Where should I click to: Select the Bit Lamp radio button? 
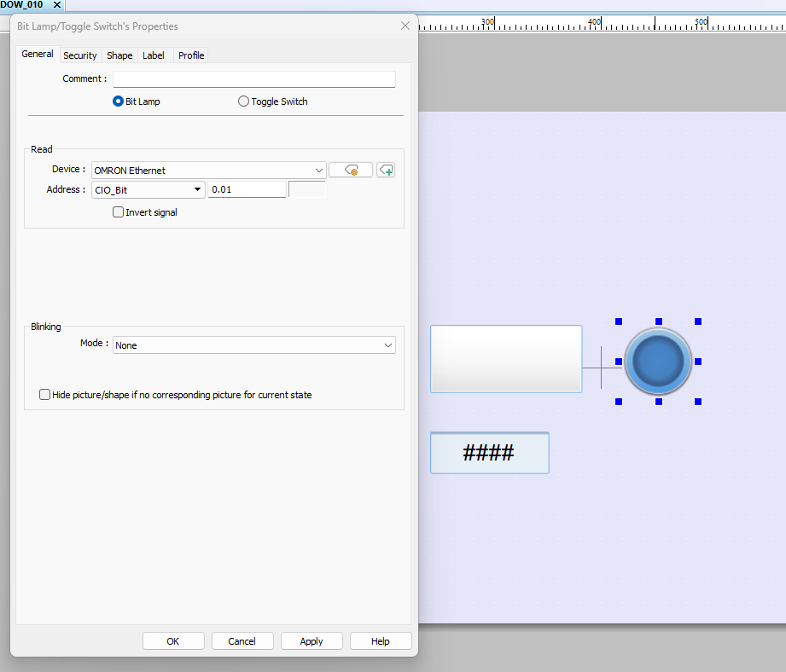click(x=119, y=101)
